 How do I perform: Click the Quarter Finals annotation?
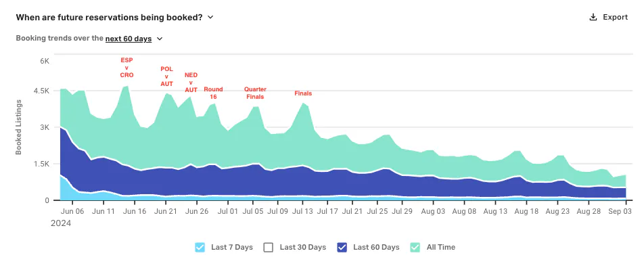point(254,93)
